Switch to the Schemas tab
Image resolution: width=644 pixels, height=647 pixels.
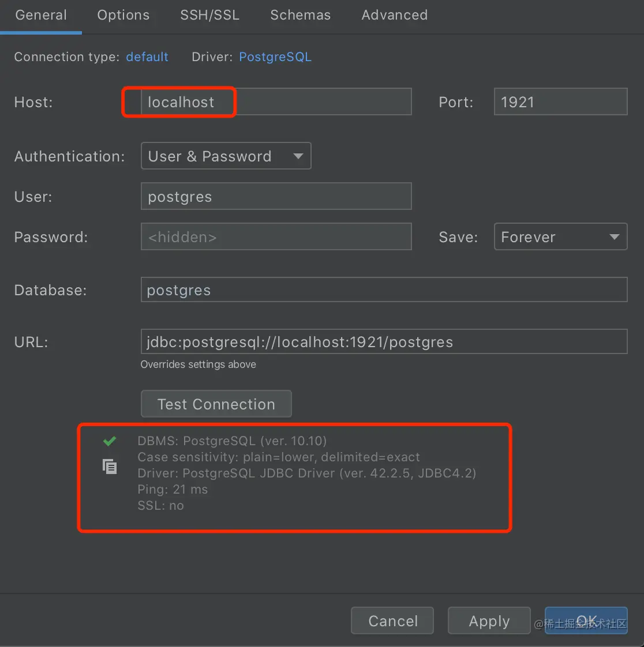coord(301,15)
